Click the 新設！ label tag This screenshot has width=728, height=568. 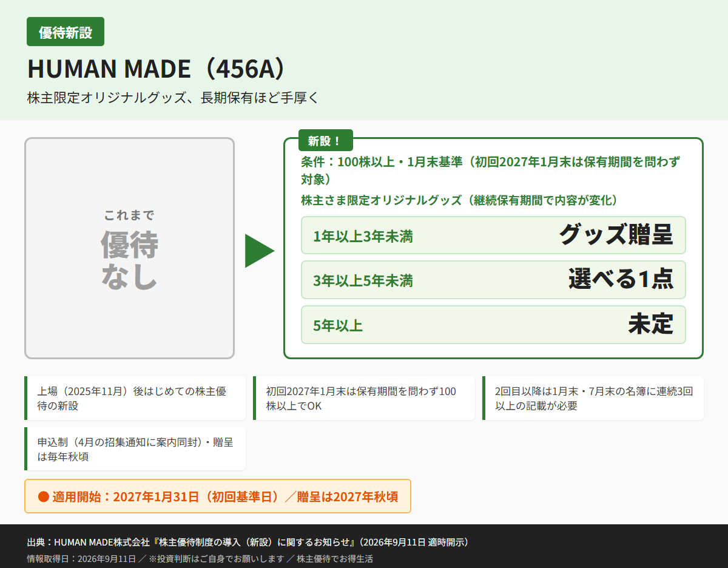[x=325, y=141]
